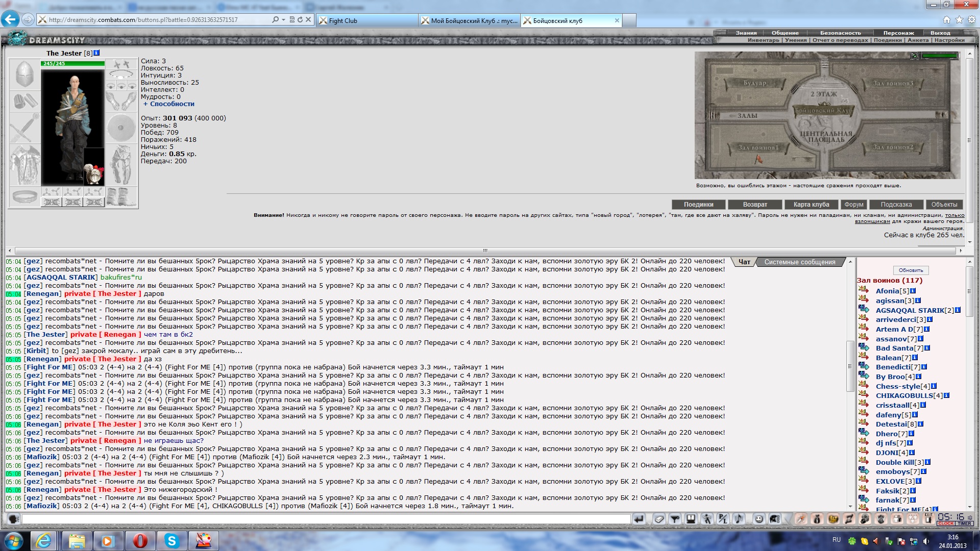
Task: Click the EXIT door icon
Action: 928,519
